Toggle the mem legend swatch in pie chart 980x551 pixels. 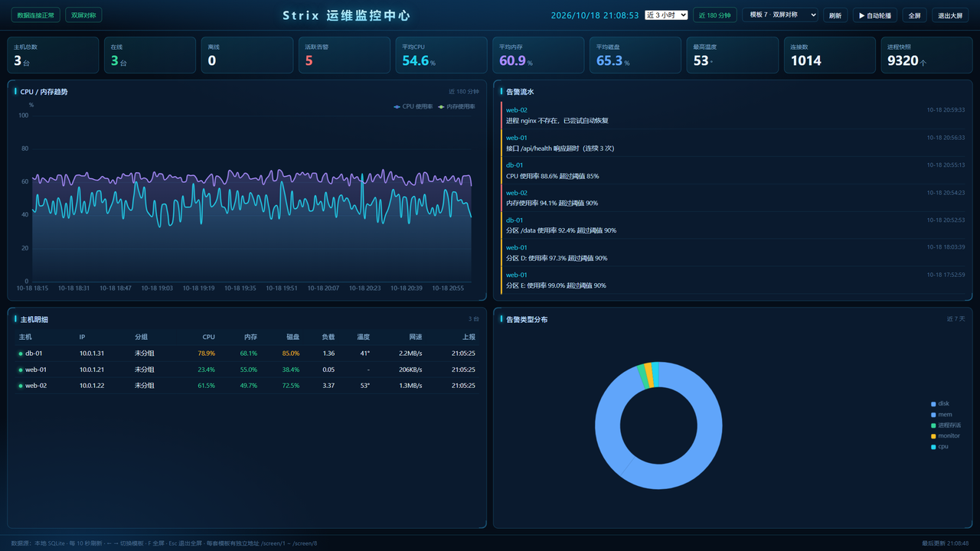coord(933,415)
